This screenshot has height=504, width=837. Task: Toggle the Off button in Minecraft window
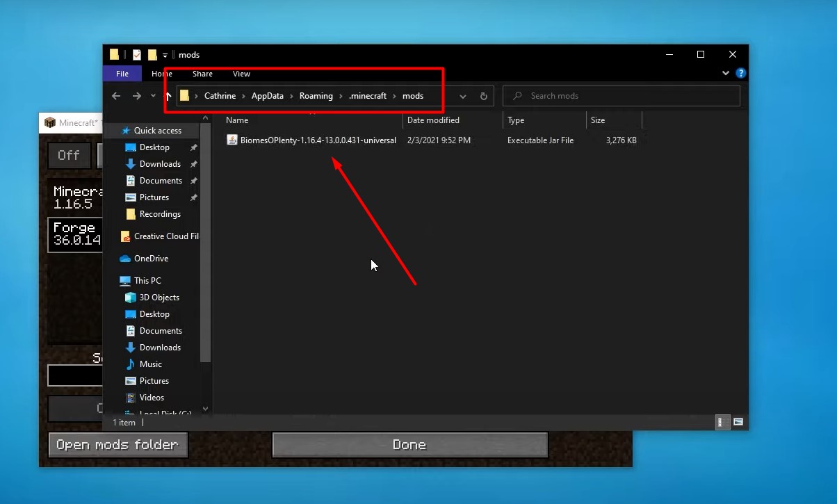(68, 155)
